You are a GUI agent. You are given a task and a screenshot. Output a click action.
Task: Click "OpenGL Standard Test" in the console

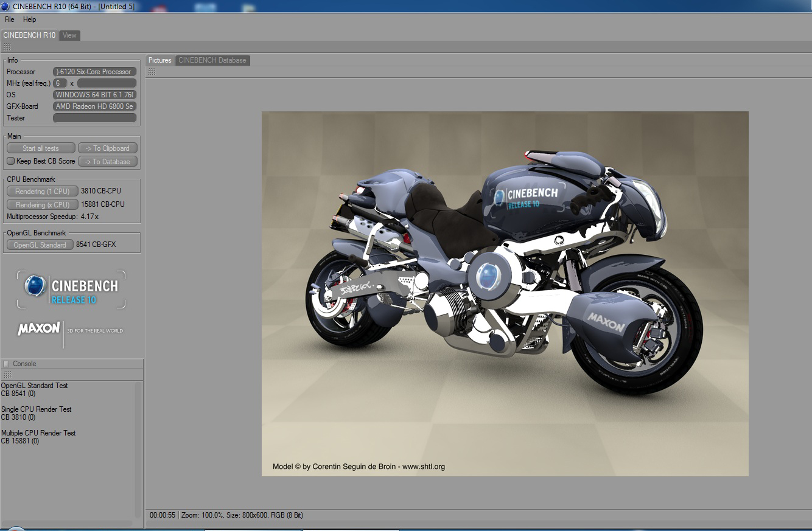click(35, 386)
